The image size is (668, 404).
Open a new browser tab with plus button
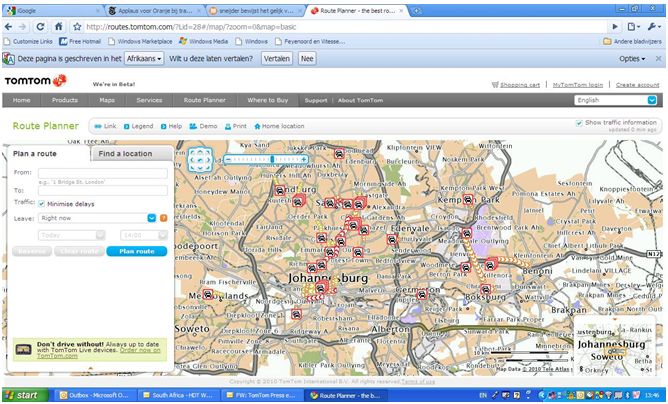point(416,11)
